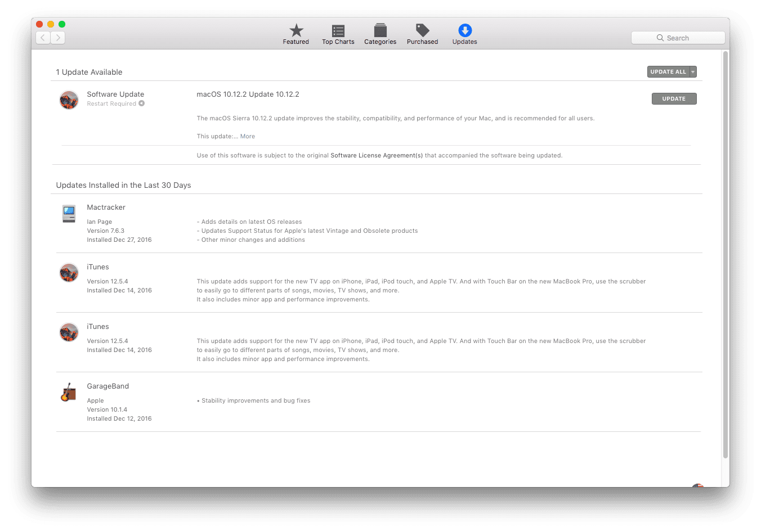Screen dimensions: 761x532
Task: Open the Software License Agreement(s) link
Action: pos(377,155)
